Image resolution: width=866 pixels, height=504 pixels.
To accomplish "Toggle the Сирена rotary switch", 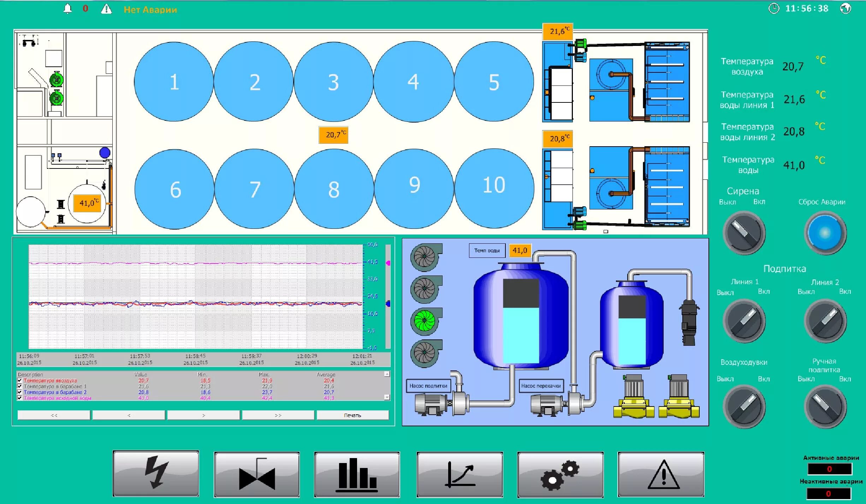I will (744, 233).
